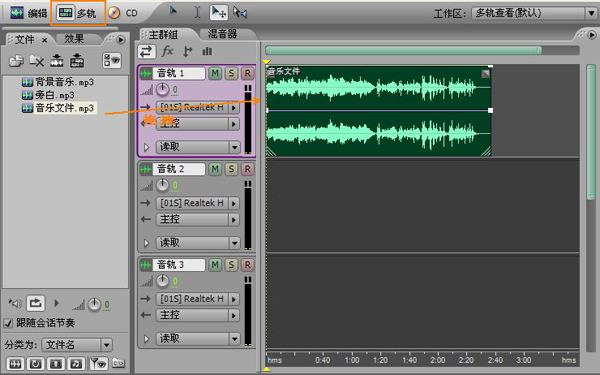
Task: Click the 音乐文件 audio clip on track 1
Action: pyautogui.click(x=378, y=111)
